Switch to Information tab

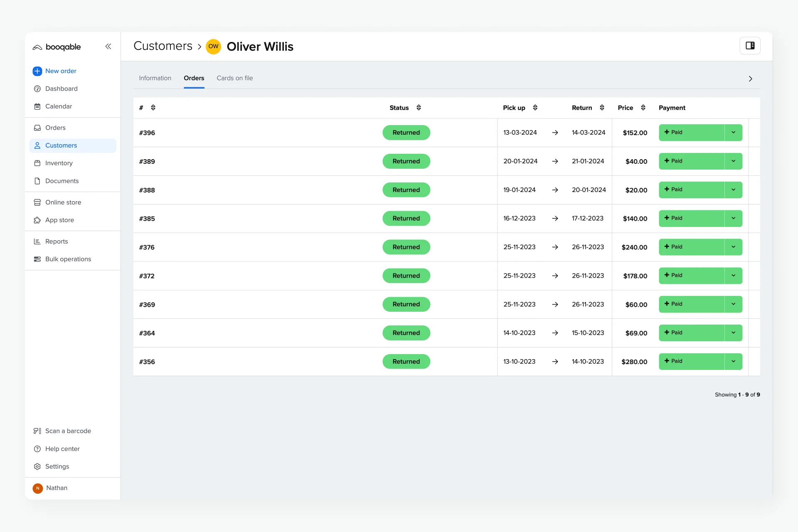[x=155, y=78]
